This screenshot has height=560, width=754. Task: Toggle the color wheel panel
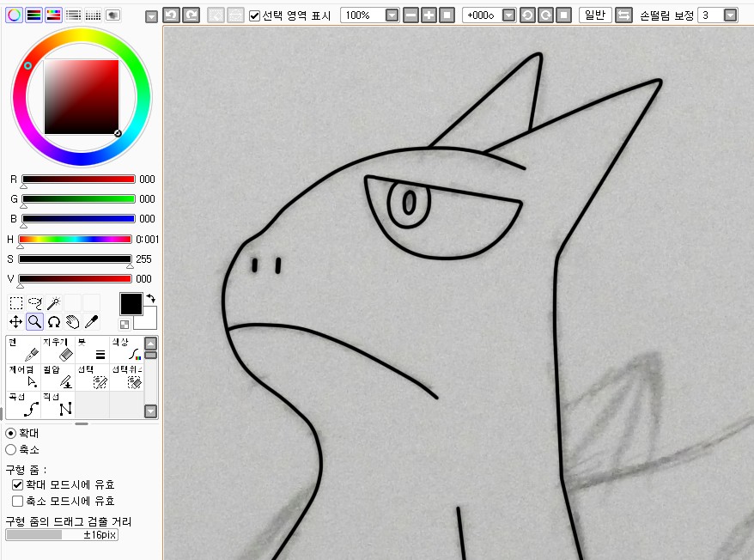pyautogui.click(x=14, y=15)
